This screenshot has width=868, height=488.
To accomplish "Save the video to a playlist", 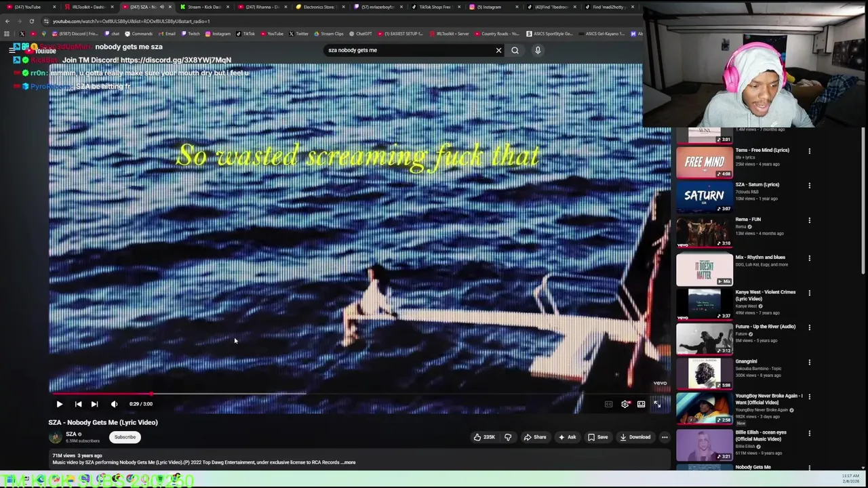I will pyautogui.click(x=597, y=437).
